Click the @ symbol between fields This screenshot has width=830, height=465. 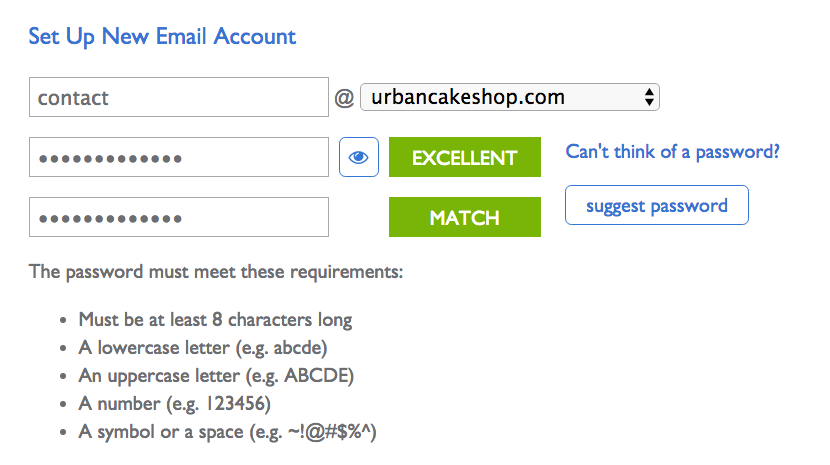(x=344, y=98)
